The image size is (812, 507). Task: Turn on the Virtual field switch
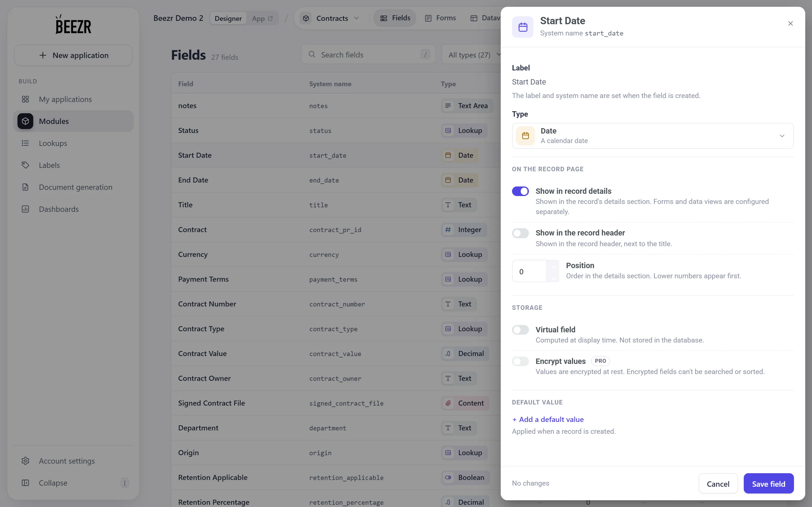[520, 330]
